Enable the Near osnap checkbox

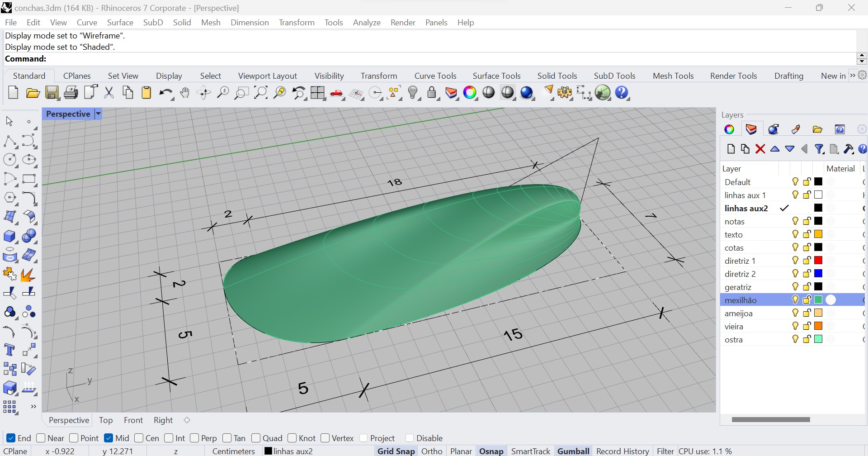point(41,438)
